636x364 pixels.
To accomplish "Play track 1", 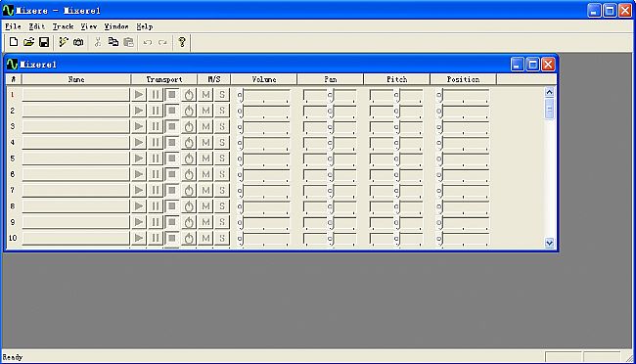I will coord(139,95).
